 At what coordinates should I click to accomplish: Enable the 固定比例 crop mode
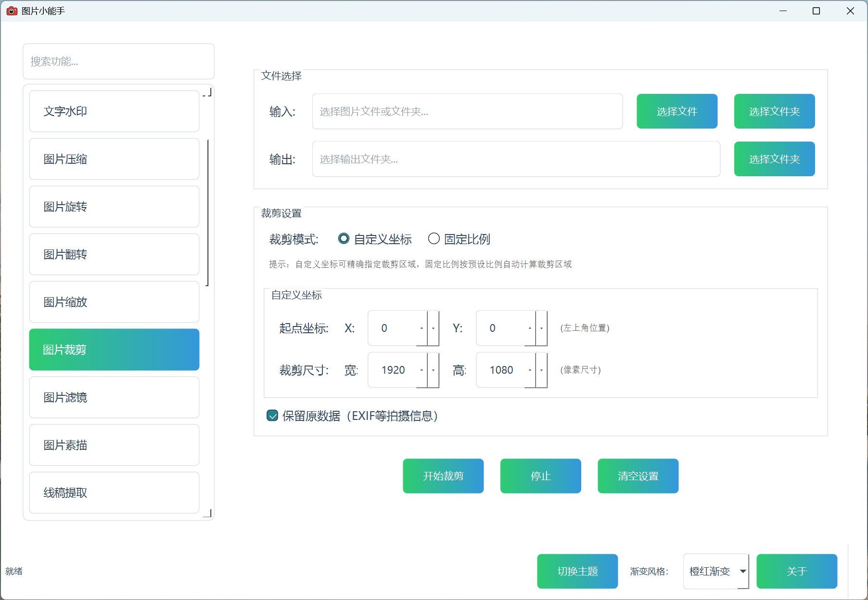[434, 238]
